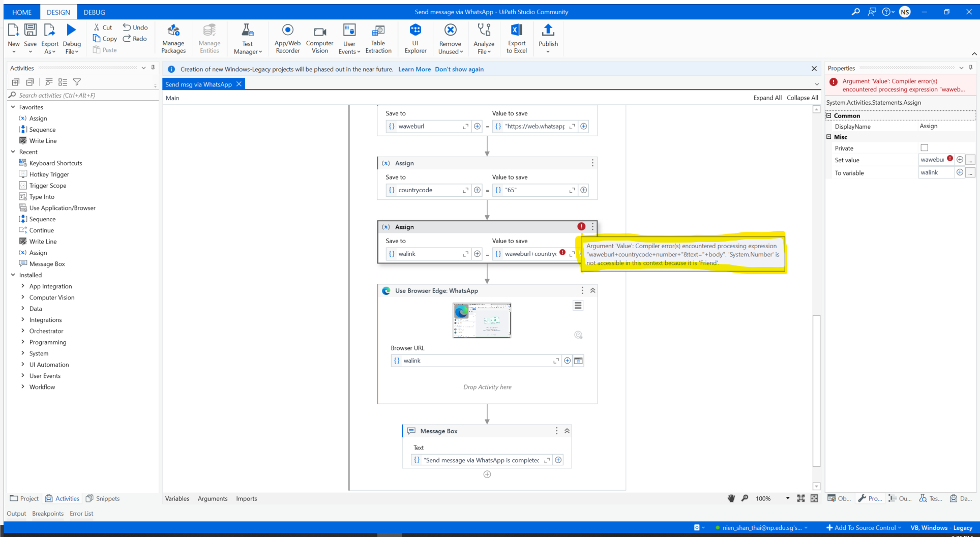The width and height of the screenshot is (980, 537).
Task: Click the red error icon on walink Assign
Action: pos(581,227)
